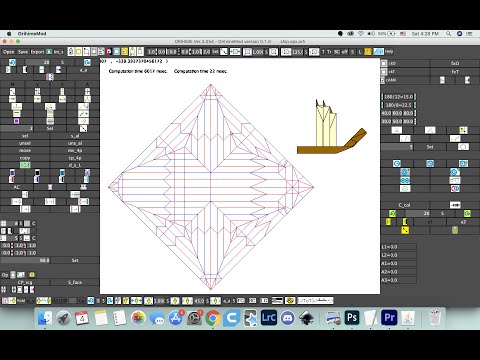The width and height of the screenshot is (480, 360).
Task: Toggle the cAMV checkbox
Action: (x=383, y=80)
